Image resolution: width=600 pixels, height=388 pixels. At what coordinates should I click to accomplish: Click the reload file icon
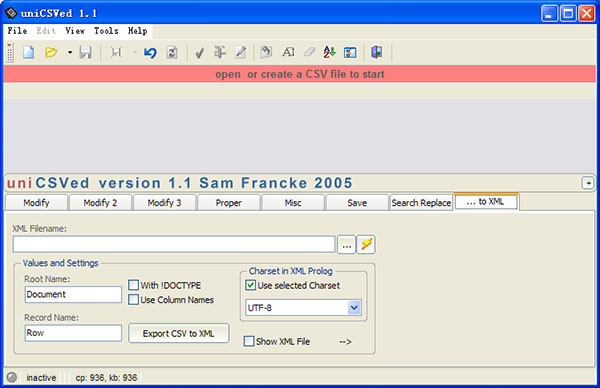[x=172, y=52]
